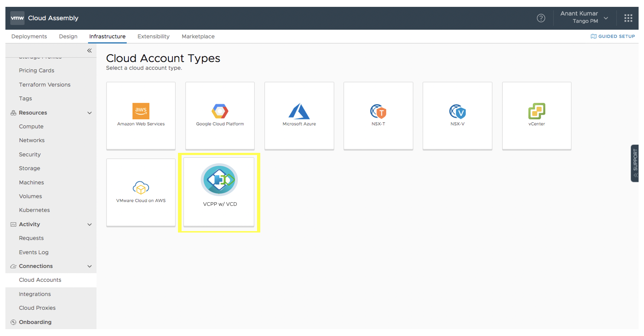Collapse the Activity section chevron
This screenshot has width=644, height=336.
90,225
